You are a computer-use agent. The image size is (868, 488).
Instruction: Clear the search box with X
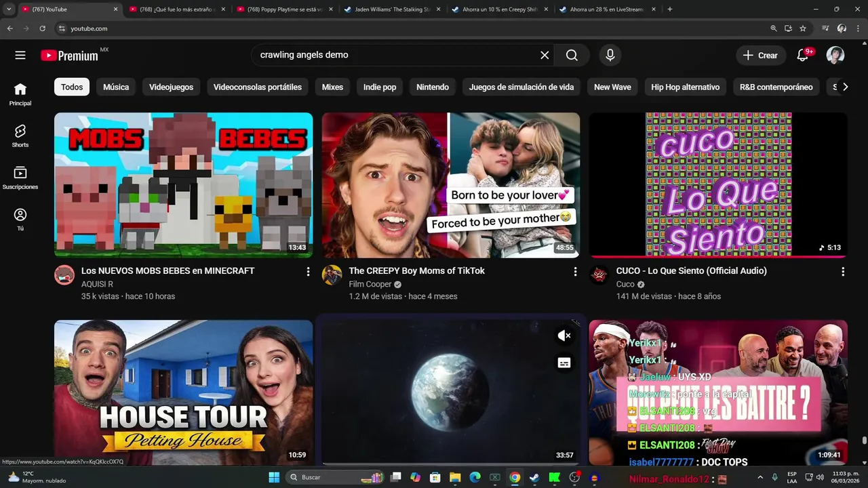tap(545, 56)
